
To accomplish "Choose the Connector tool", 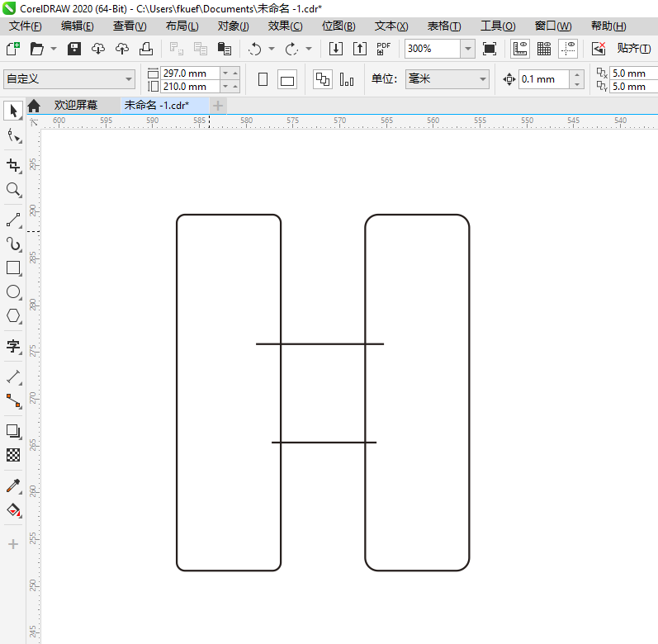I will (x=13, y=401).
